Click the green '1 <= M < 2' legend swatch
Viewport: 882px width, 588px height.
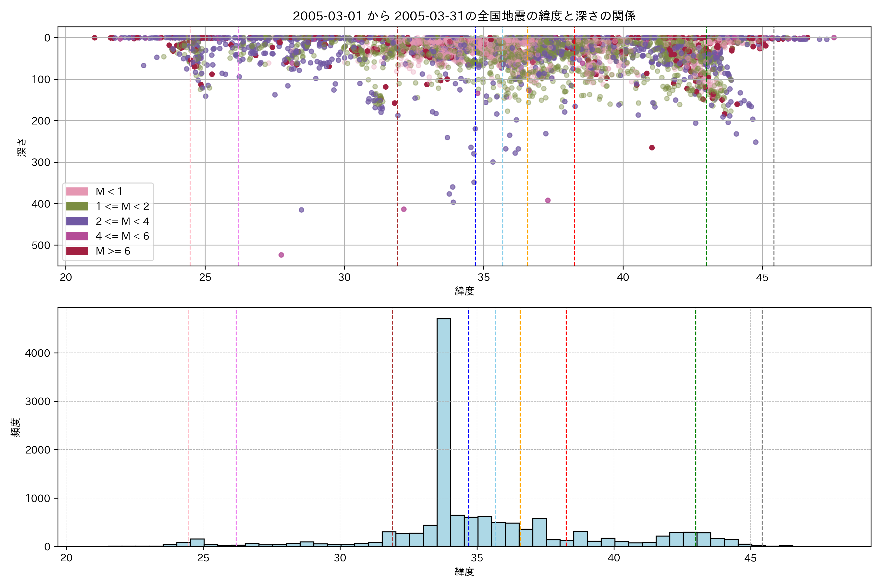point(77,207)
